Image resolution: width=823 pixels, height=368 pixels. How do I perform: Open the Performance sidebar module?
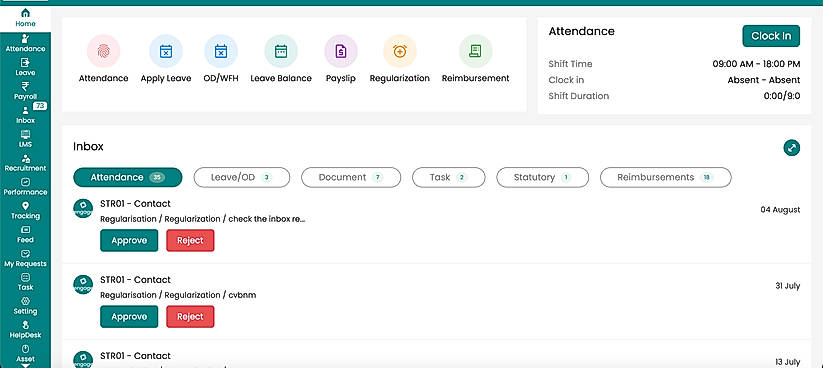click(x=25, y=187)
